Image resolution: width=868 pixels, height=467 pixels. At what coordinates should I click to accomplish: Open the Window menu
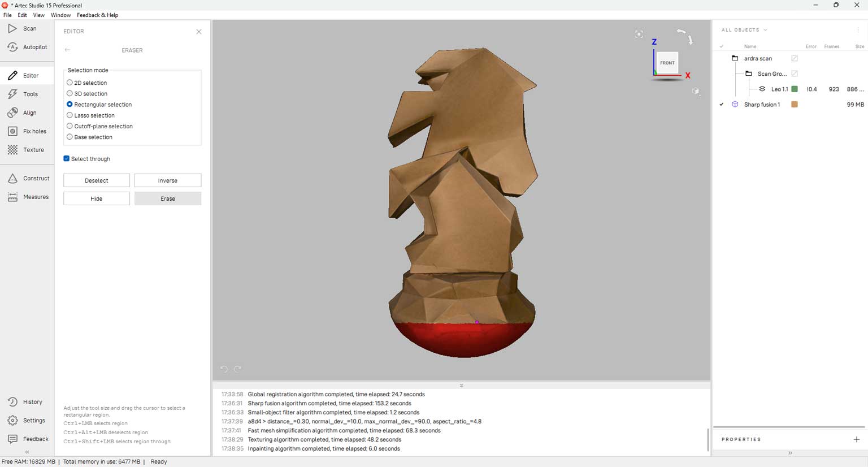coord(60,15)
